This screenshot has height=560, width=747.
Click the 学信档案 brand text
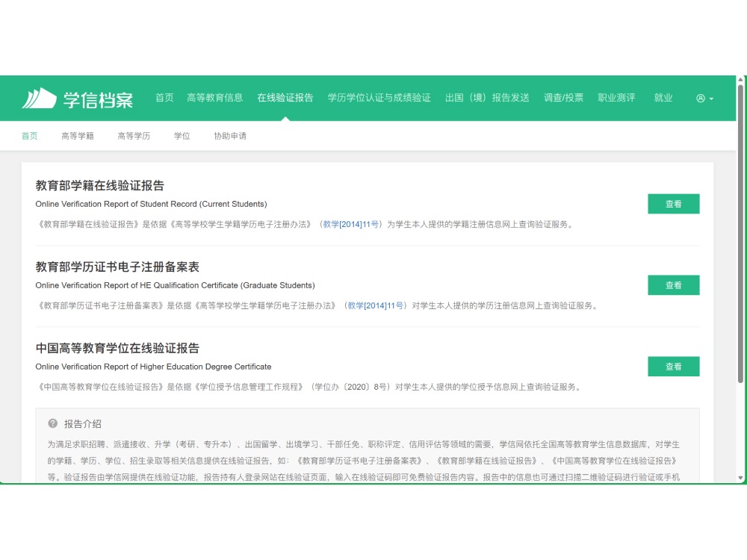(x=98, y=100)
